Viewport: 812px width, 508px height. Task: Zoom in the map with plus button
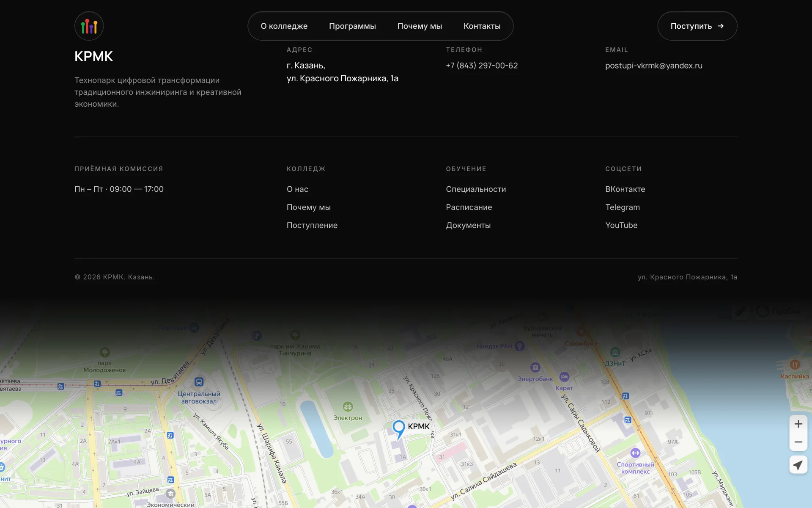click(798, 424)
